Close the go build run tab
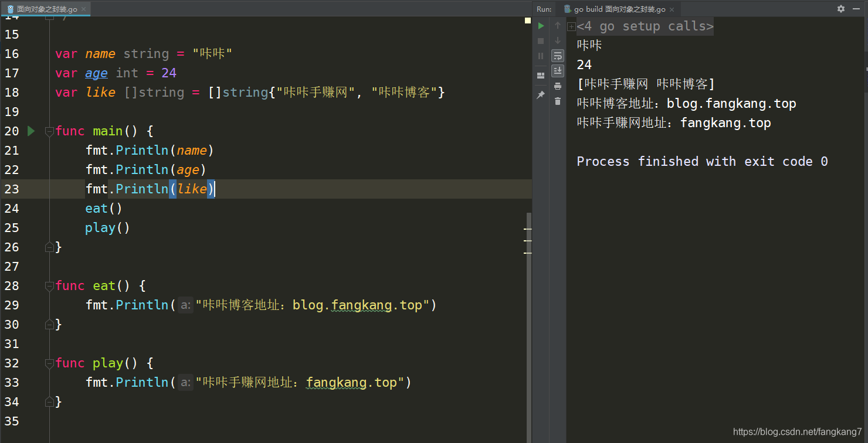Screen dimensions: 868x443 click(x=672, y=9)
